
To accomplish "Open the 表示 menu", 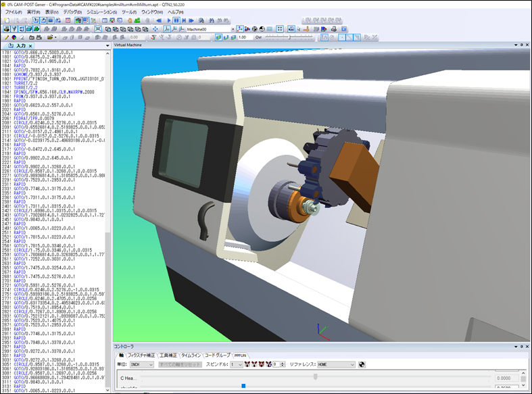I will click(51, 12).
